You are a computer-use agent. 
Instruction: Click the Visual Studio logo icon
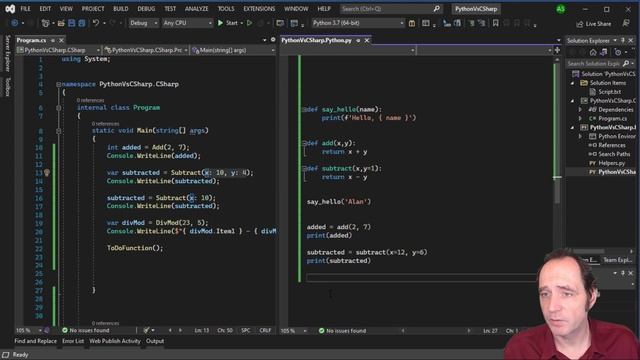pos(10,9)
